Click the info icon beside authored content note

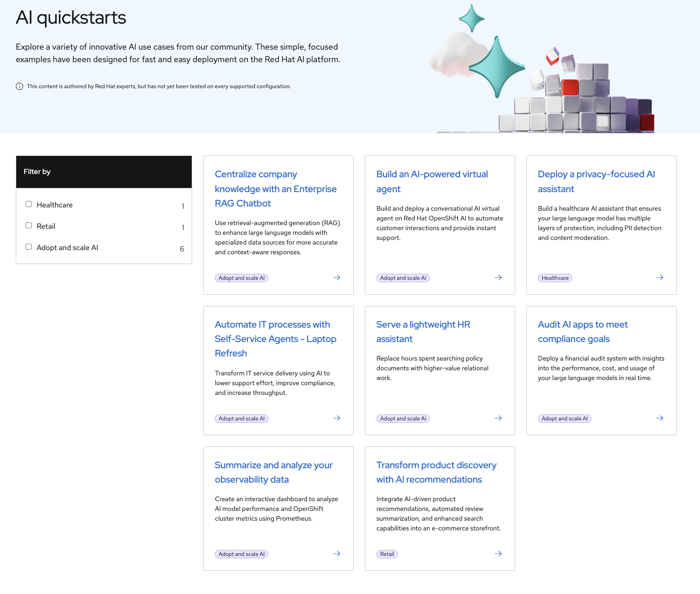click(x=19, y=86)
